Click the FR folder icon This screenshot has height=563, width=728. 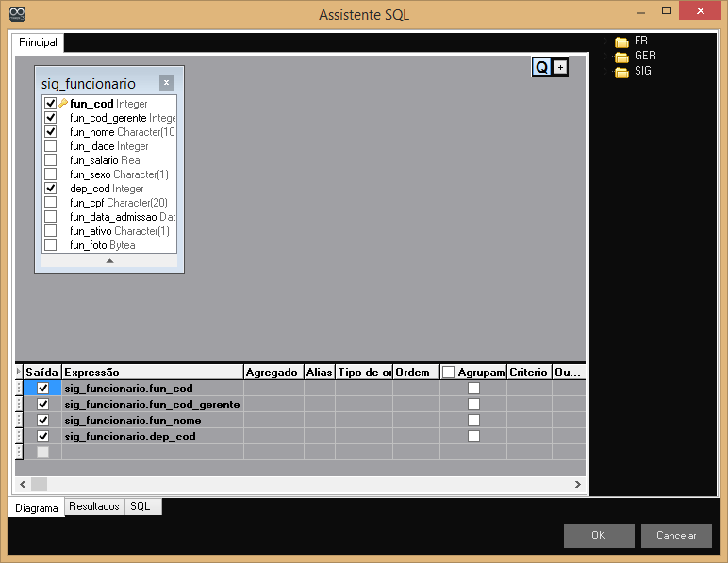[x=621, y=42]
